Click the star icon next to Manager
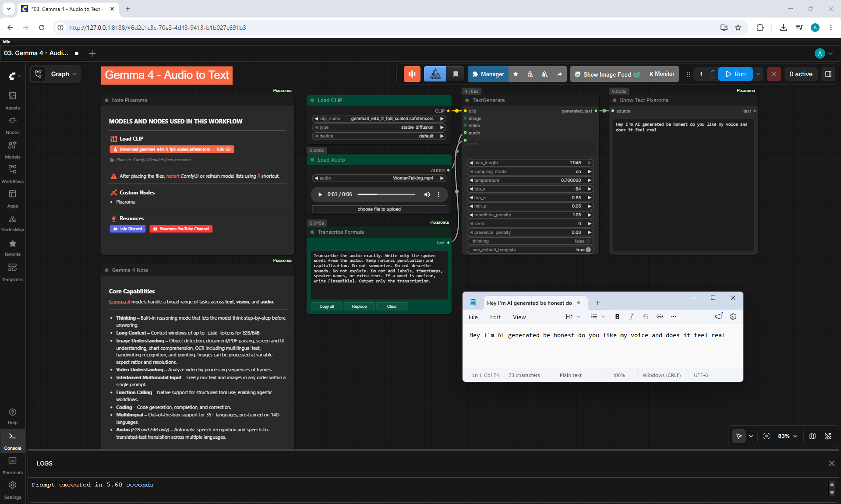841x504 pixels. [516, 74]
